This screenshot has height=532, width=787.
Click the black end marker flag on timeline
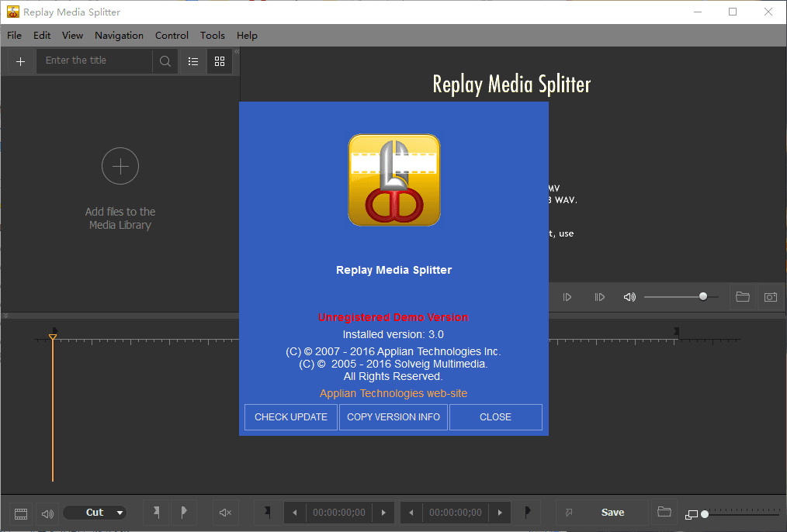(677, 332)
